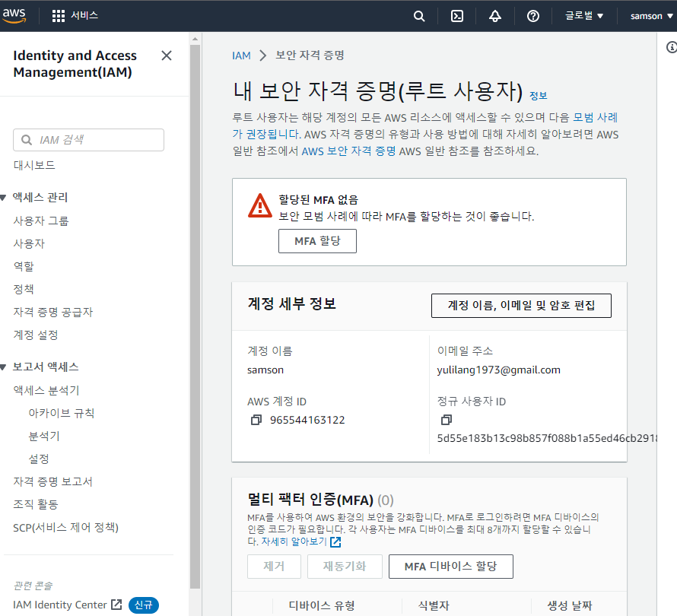Click the sidebar scrollbar up arrow

[x=195, y=39]
